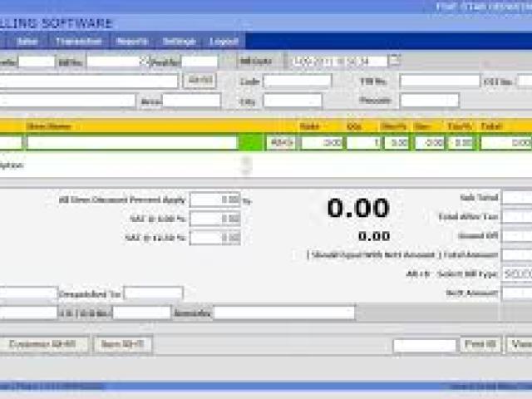The height and width of the screenshot is (399, 532).
Task: Open the Settings menu
Action: point(180,42)
